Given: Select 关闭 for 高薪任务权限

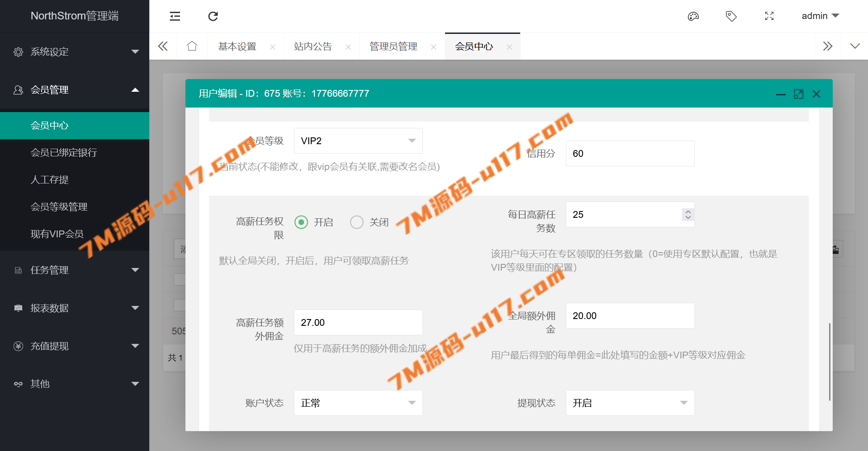Looking at the screenshot, I should point(357,222).
